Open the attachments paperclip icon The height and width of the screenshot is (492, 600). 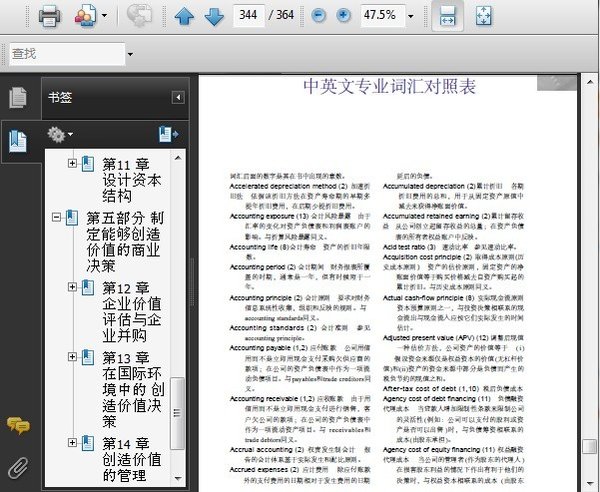(18, 468)
